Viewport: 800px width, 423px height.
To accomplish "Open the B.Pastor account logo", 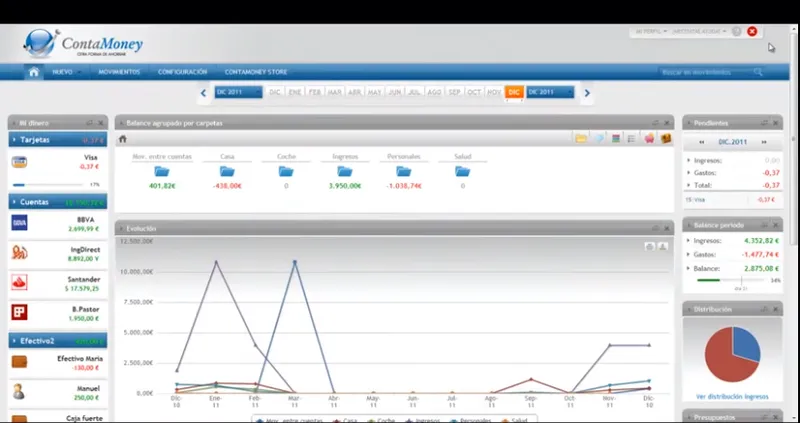I will [x=19, y=312].
